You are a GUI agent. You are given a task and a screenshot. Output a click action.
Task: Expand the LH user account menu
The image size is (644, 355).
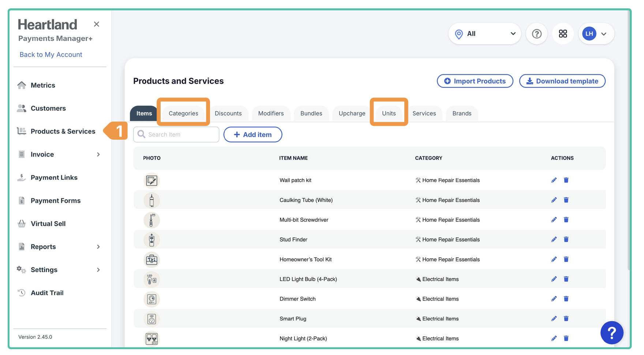(x=596, y=34)
